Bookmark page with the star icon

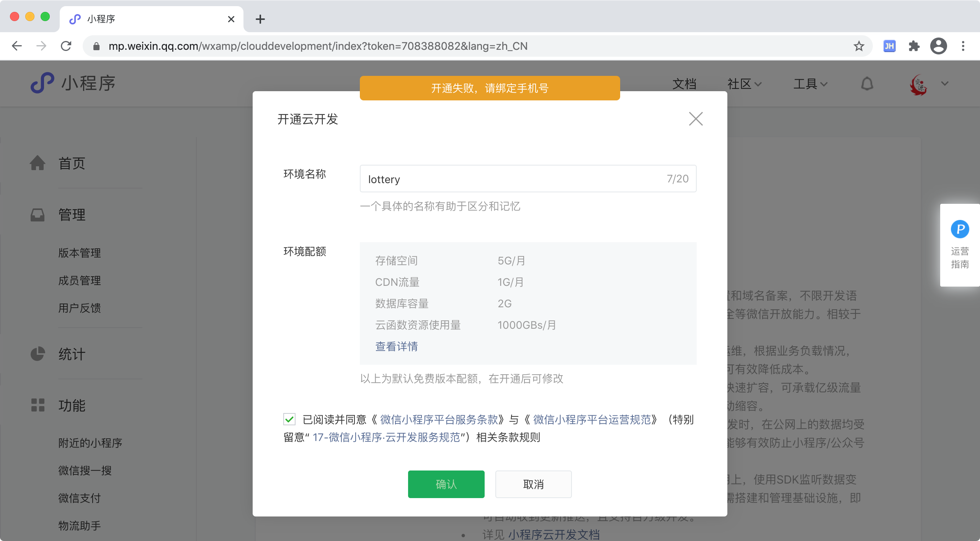[859, 46]
